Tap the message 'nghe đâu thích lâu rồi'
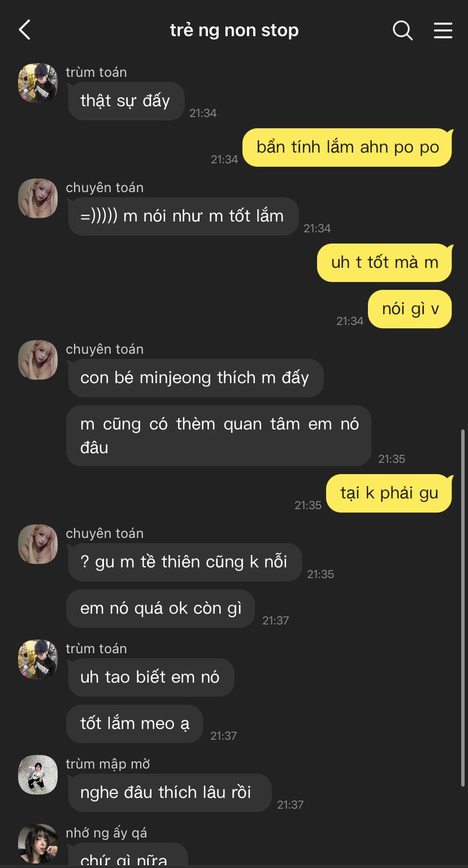Viewport: 468px width, 868px height. [x=169, y=793]
